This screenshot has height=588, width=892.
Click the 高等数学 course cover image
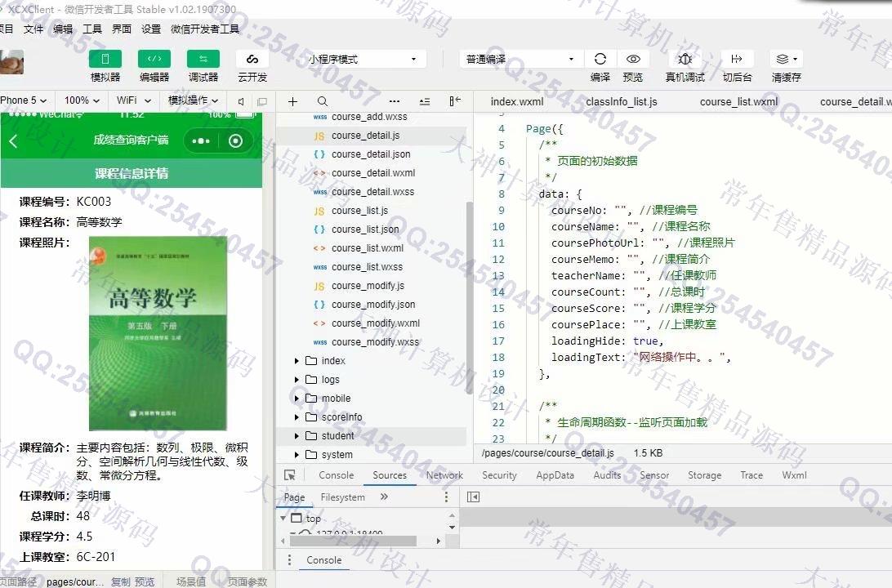tap(158, 333)
